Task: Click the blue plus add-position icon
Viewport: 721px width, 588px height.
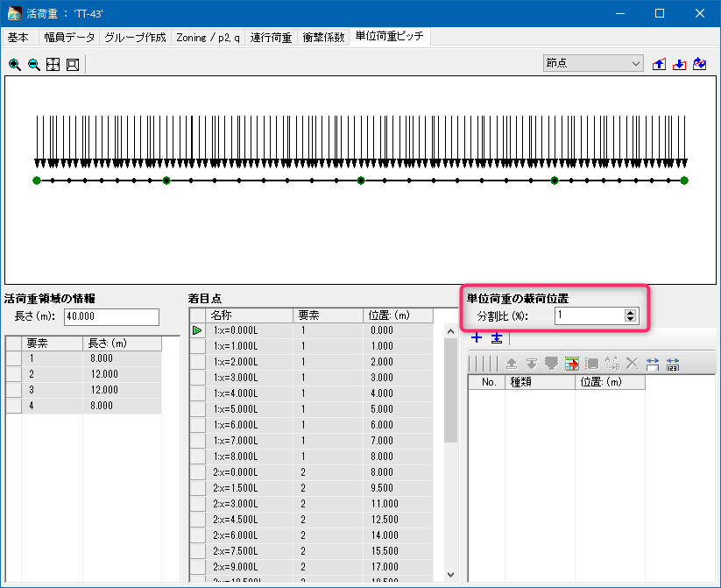Action: [477, 337]
